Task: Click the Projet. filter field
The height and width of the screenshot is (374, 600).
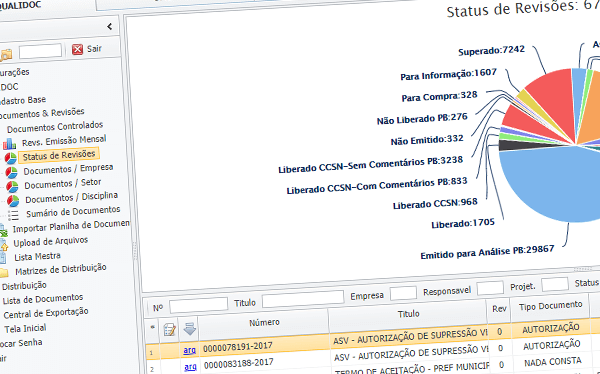Action: tap(555, 284)
